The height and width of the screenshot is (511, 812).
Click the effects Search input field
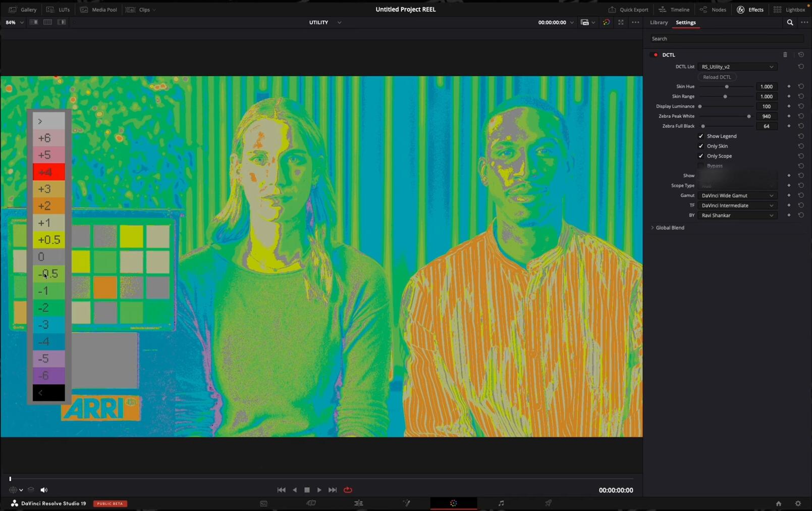click(x=726, y=39)
